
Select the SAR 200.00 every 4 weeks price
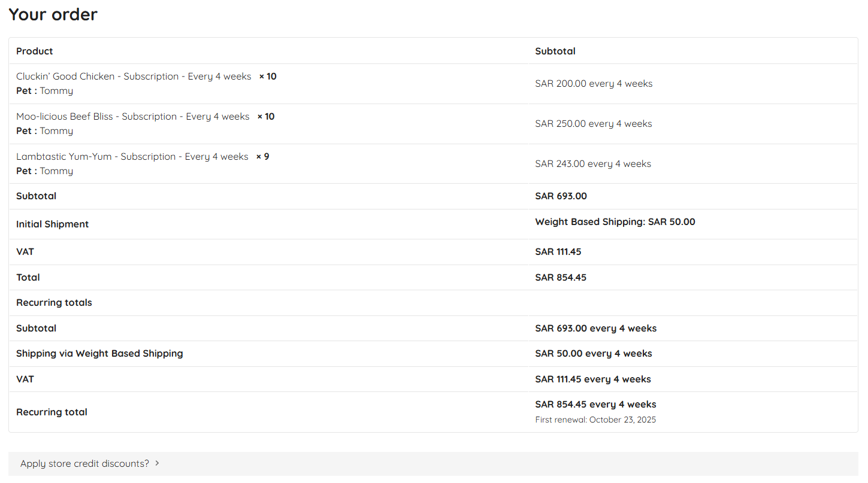click(593, 84)
